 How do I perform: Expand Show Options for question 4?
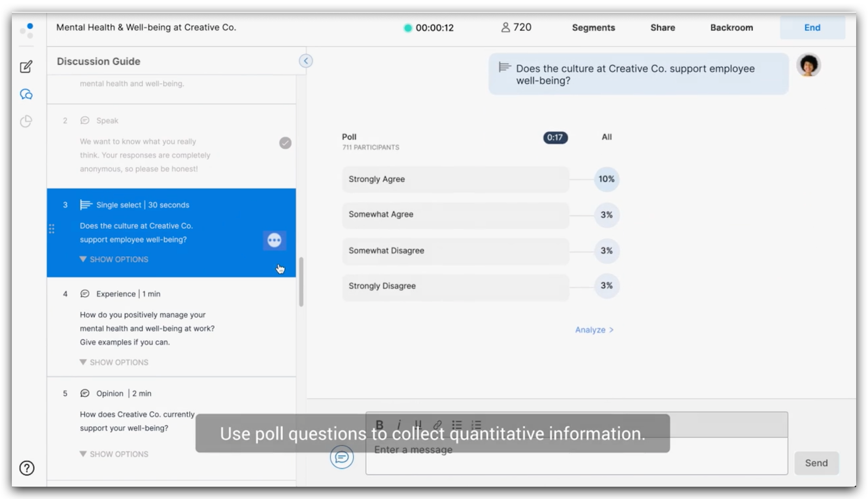pos(114,362)
